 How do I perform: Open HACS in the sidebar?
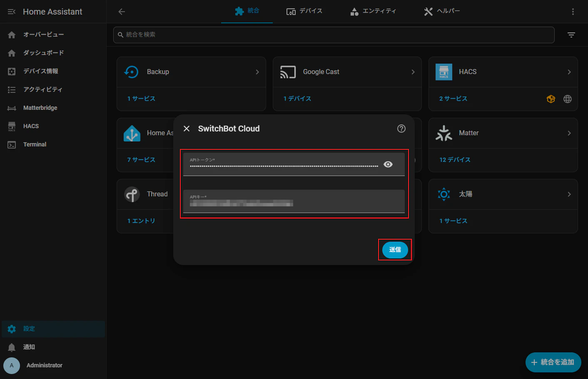click(x=53, y=126)
